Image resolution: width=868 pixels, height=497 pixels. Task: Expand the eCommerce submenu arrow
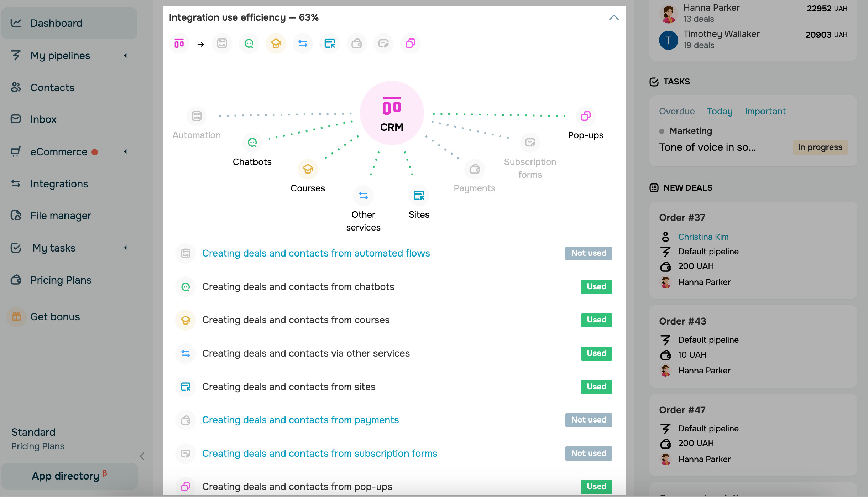tap(125, 152)
